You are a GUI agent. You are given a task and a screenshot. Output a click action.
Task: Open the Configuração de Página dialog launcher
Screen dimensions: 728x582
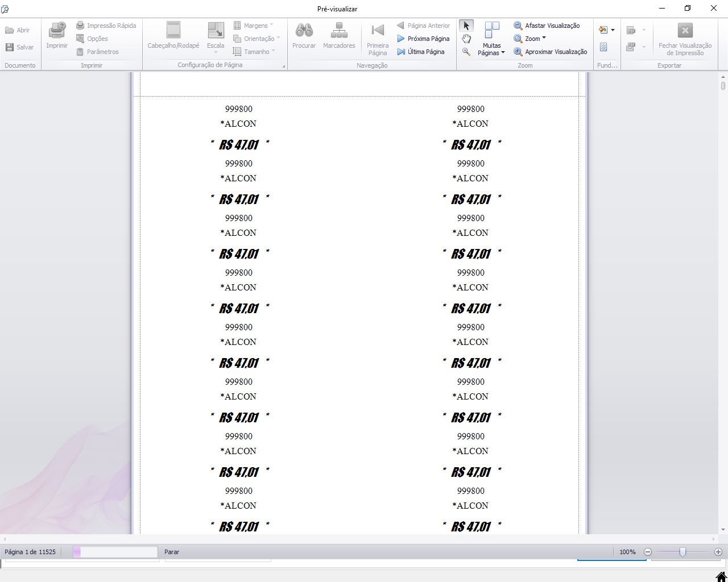284,66
